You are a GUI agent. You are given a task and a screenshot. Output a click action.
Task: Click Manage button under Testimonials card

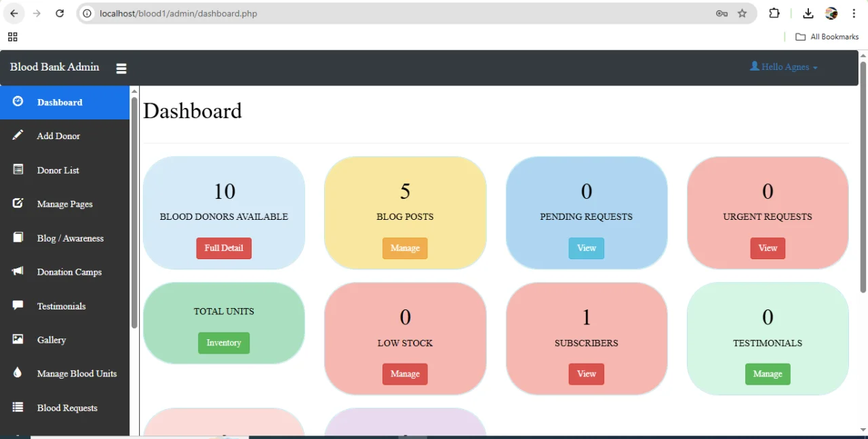click(x=768, y=374)
